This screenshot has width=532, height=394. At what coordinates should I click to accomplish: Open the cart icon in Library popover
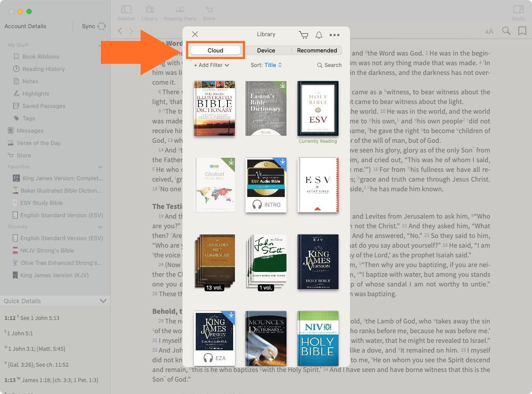pyautogui.click(x=303, y=35)
